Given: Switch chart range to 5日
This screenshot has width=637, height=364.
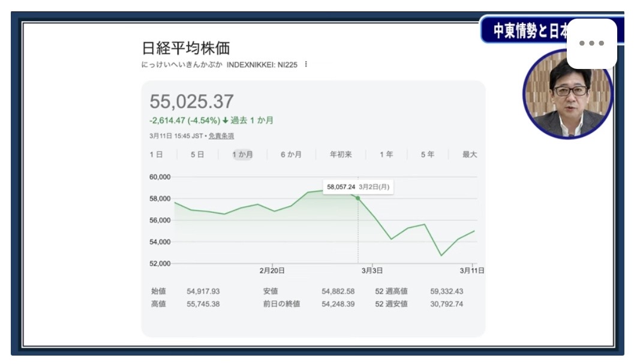Looking at the screenshot, I should [197, 155].
